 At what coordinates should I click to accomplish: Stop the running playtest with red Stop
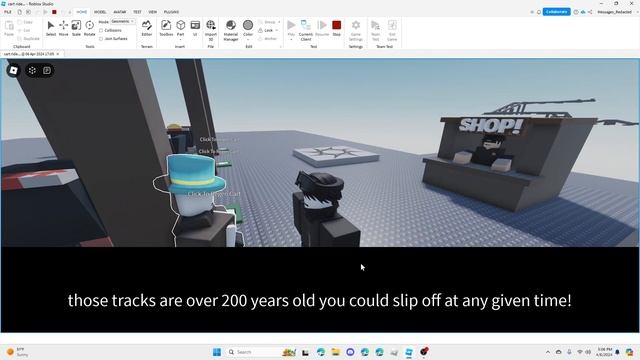click(336, 28)
